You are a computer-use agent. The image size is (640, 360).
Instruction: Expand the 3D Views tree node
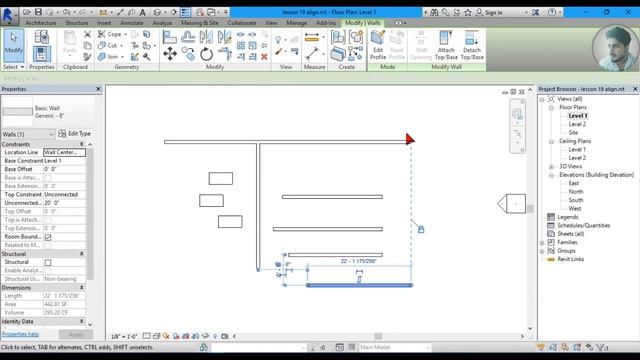(x=551, y=167)
